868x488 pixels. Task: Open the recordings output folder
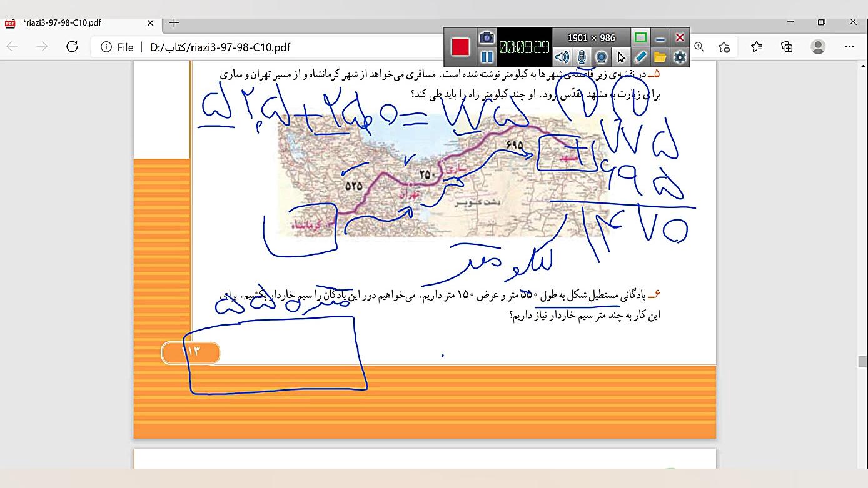[660, 57]
